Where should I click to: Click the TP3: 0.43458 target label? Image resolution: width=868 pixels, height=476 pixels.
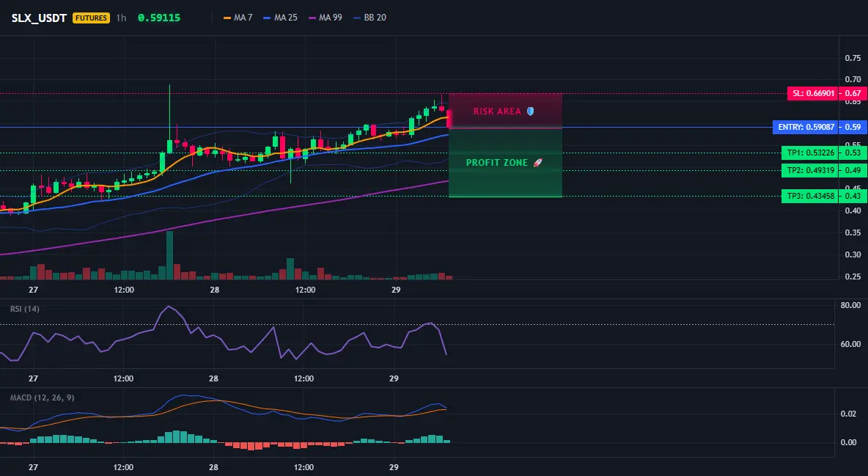tap(810, 196)
